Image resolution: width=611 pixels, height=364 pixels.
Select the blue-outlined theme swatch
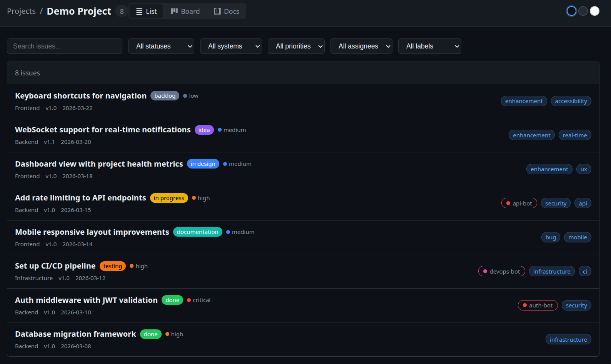pos(571,11)
